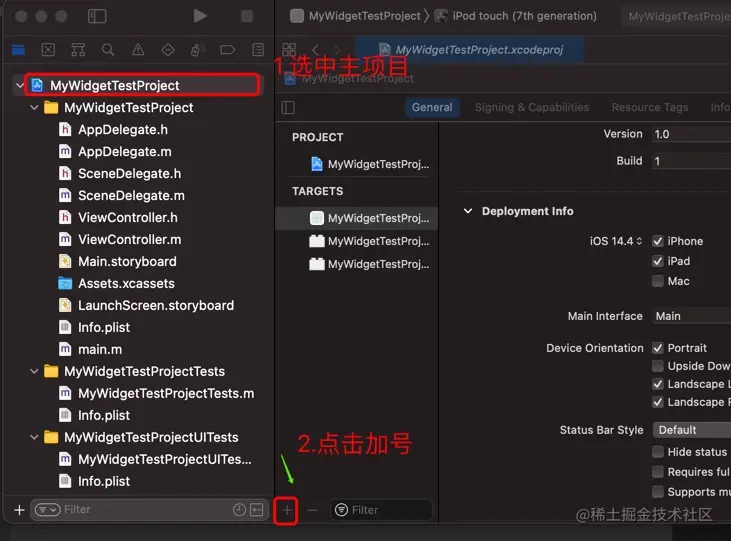Select the first app target in TARGETS
This screenshot has height=541, width=731.
[357, 218]
